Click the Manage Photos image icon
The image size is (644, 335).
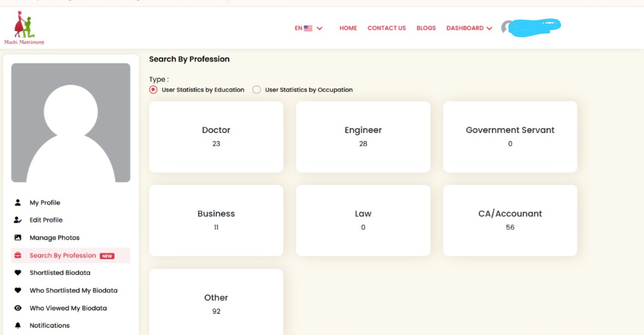pyautogui.click(x=18, y=238)
